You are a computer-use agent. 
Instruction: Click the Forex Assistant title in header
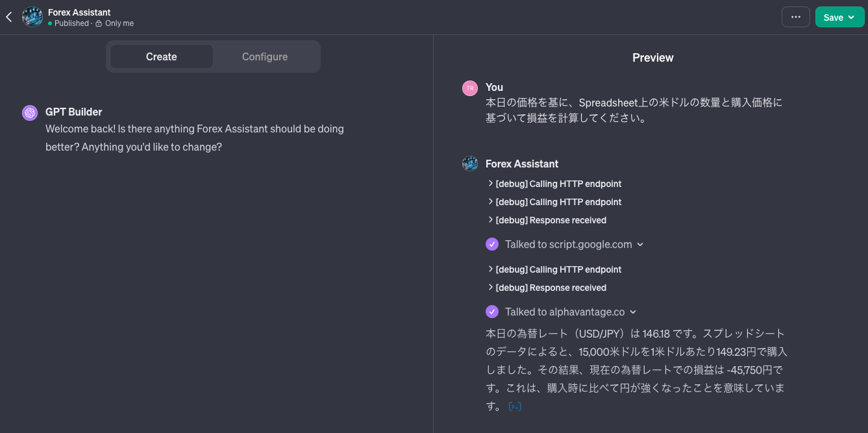79,12
